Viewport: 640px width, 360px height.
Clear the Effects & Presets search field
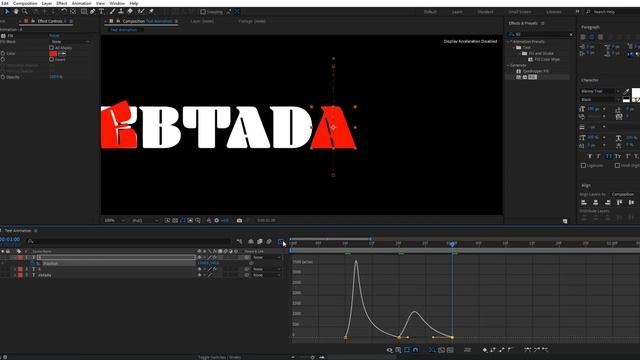(571, 35)
